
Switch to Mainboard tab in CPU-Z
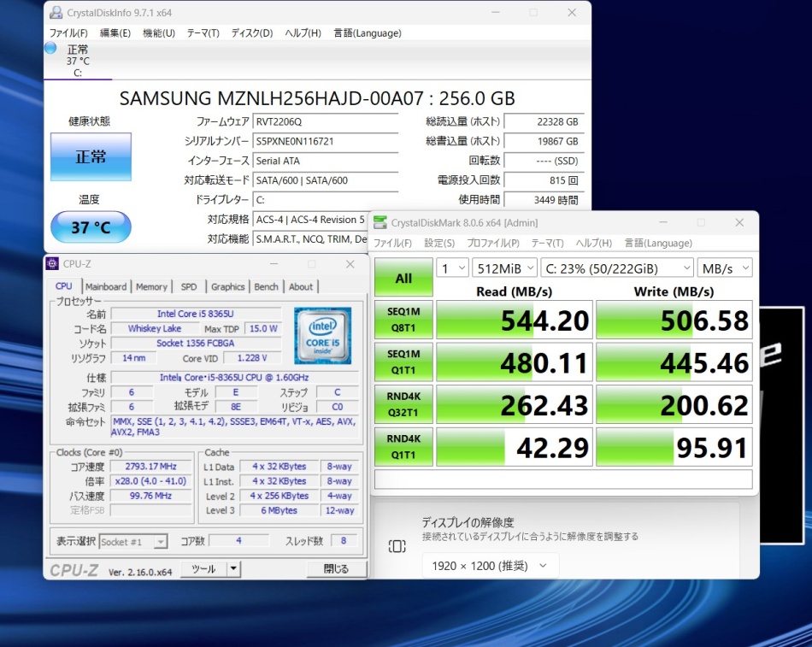click(106, 286)
